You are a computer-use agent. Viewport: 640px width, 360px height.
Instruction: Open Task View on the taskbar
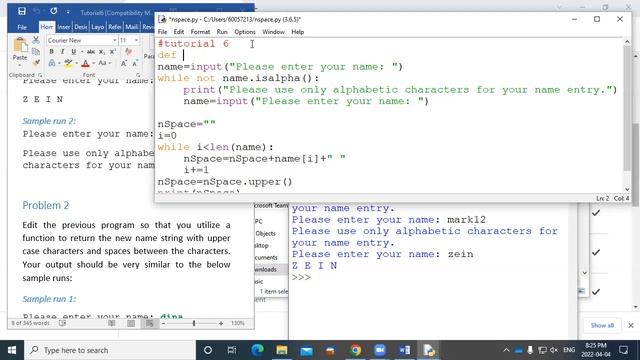[x=232, y=350]
